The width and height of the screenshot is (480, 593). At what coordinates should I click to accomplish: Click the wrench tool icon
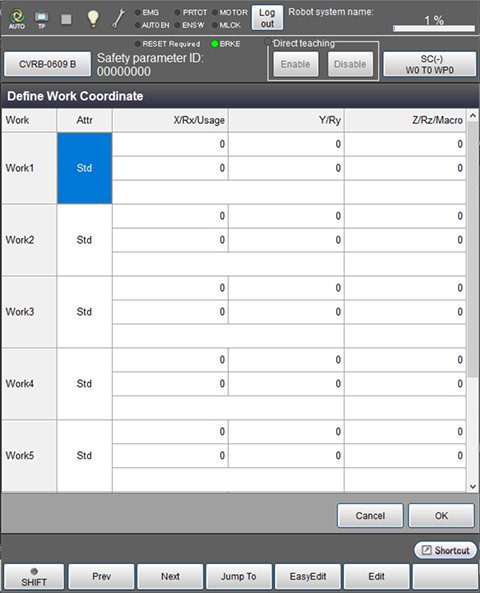pos(119,19)
